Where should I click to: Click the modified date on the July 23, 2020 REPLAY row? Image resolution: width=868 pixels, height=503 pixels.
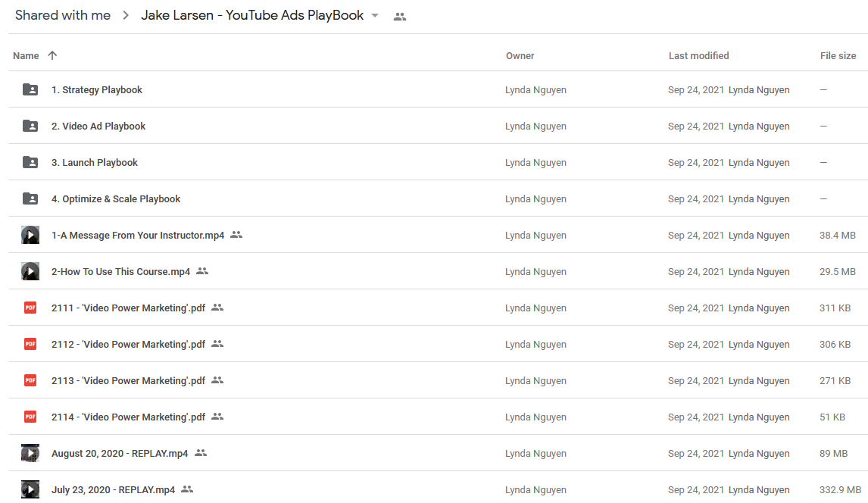coord(696,489)
